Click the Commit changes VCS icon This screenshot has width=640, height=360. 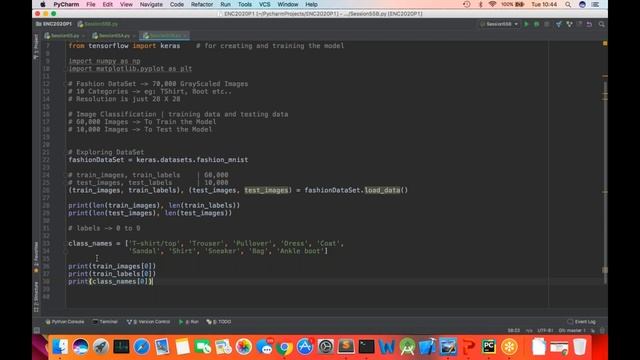[x=569, y=24]
